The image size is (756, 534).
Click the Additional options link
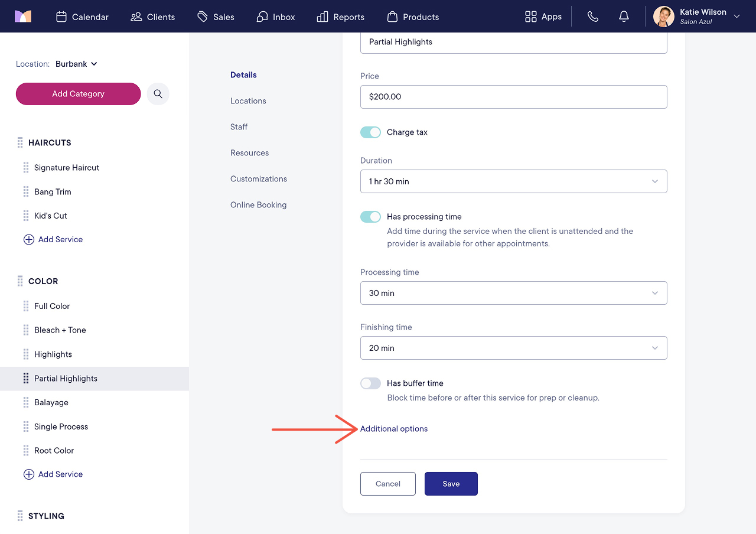tap(394, 429)
